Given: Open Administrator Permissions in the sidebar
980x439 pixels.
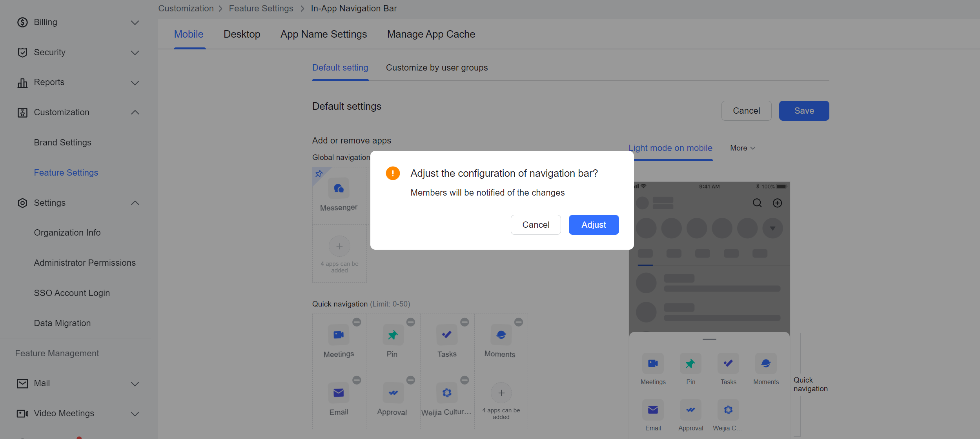Looking at the screenshot, I should (x=85, y=263).
